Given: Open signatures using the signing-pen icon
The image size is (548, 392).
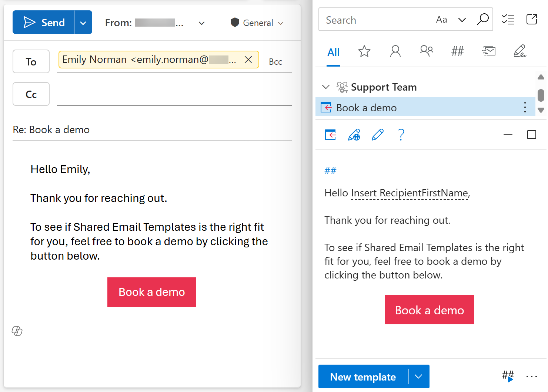Looking at the screenshot, I should pos(520,51).
